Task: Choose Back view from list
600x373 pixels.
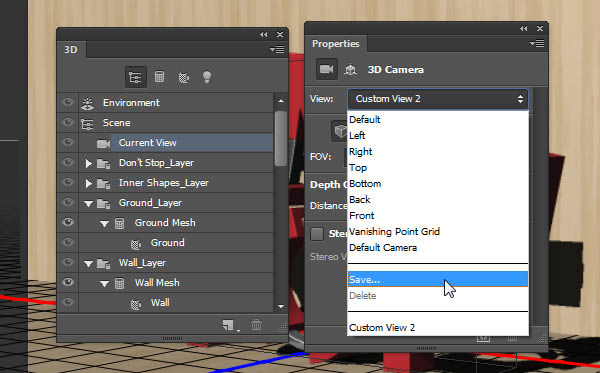Action: point(438,200)
